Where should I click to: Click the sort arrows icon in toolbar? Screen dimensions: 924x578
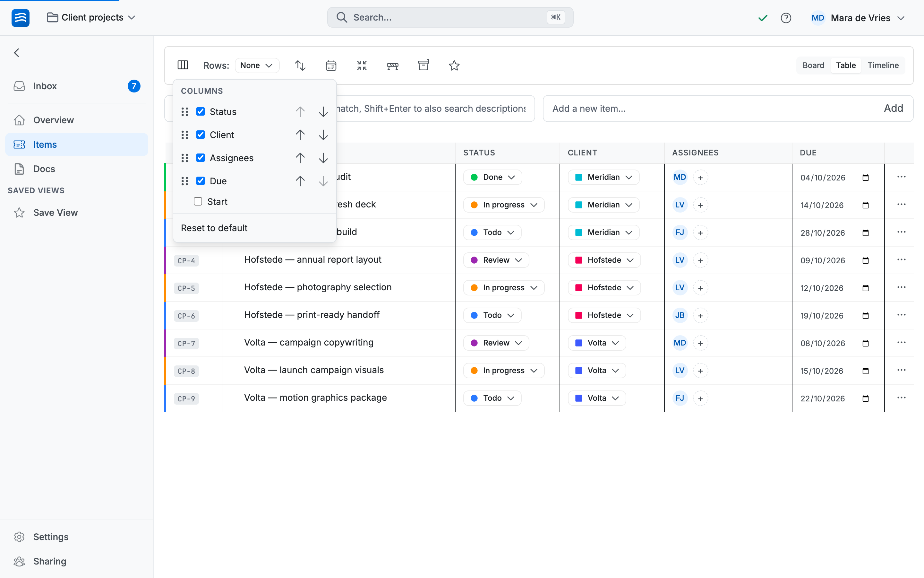[300, 66]
